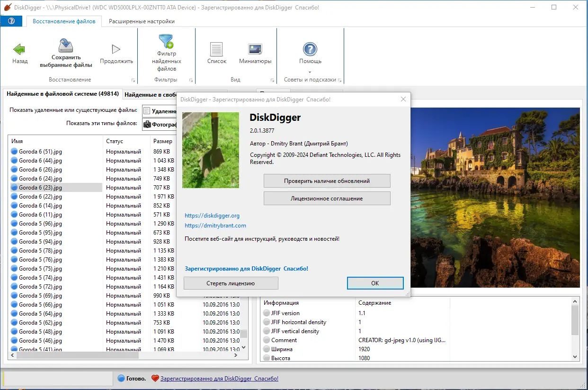Select file Goroda 5 (48).jpg
Viewport: 588px width, 390px height.
pyautogui.click(x=40, y=332)
